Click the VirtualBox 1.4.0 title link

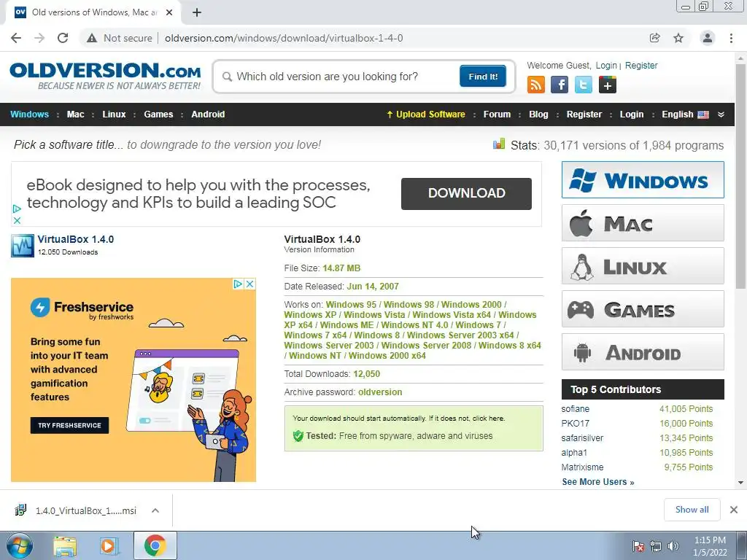(x=76, y=239)
